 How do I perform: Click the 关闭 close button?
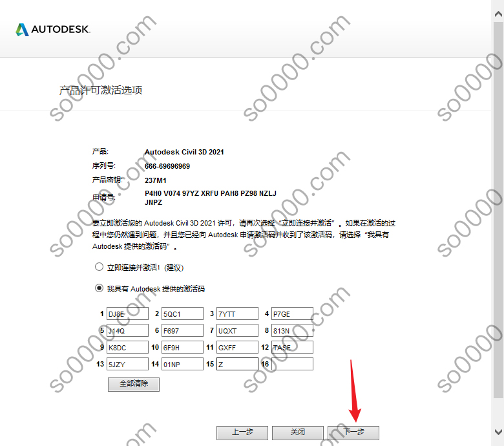[298, 433]
